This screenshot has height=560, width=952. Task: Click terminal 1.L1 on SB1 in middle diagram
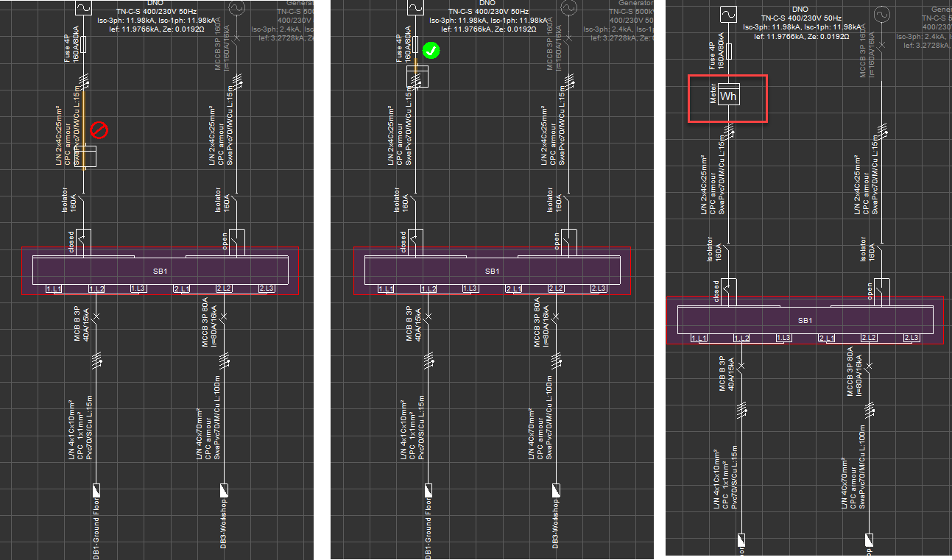click(387, 287)
